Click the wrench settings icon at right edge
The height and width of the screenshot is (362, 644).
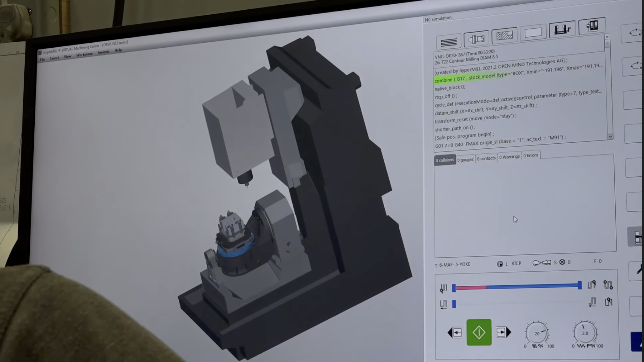tap(639, 270)
